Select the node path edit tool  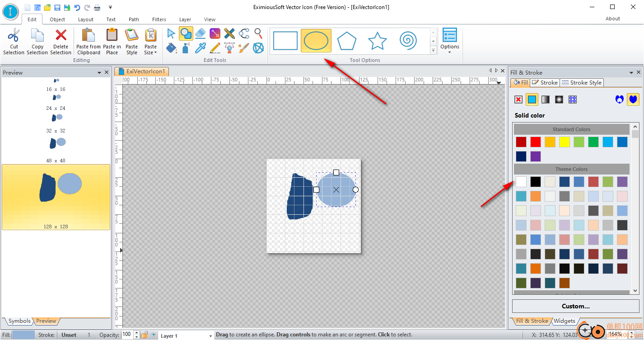click(x=244, y=33)
